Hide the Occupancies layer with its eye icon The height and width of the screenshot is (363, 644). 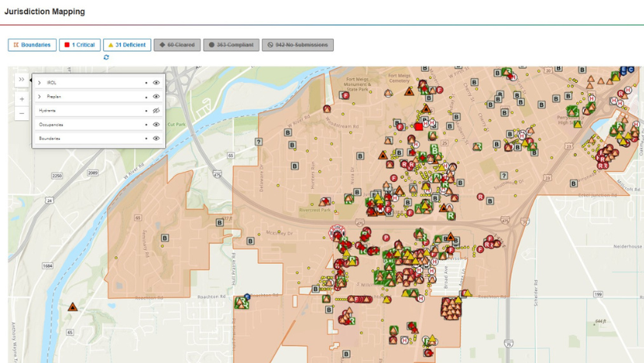pos(156,125)
